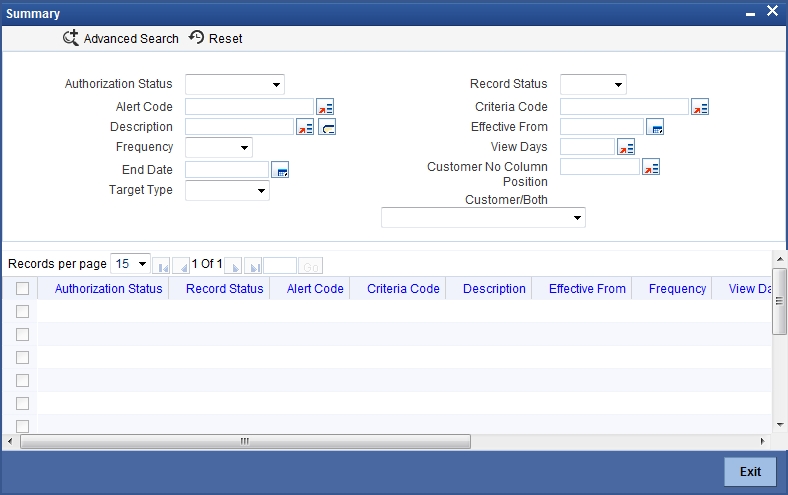The image size is (788, 495).
Task: Check the fifth result row checkbox
Action: 23,404
